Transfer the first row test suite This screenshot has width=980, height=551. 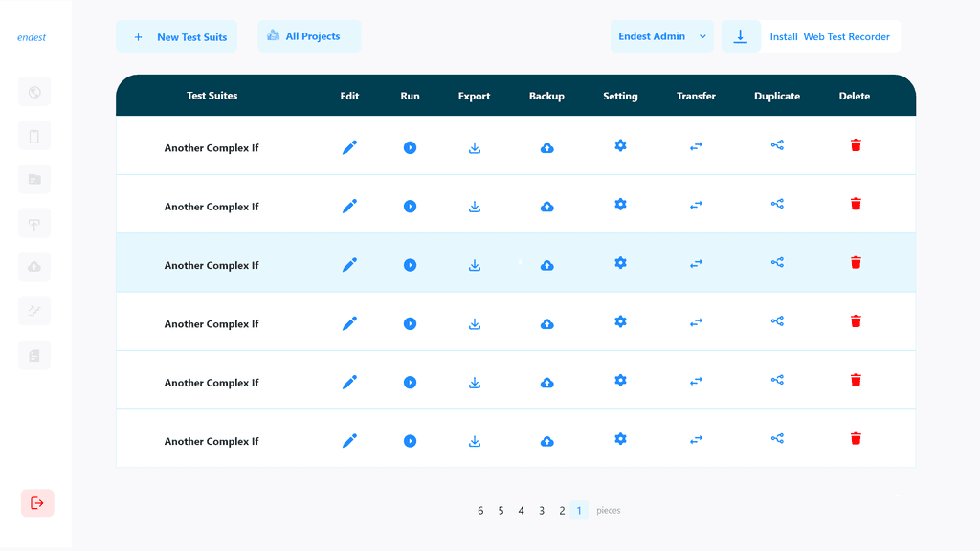pos(696,146)
